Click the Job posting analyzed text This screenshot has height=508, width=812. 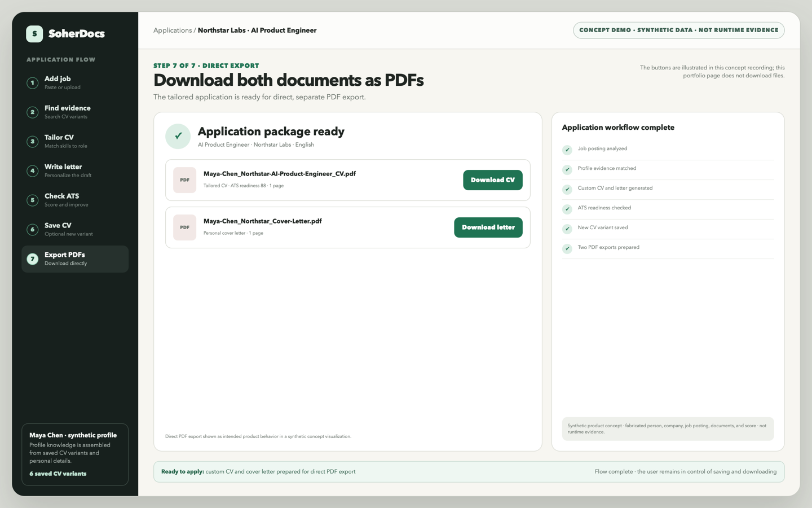(x=603, y=149)
